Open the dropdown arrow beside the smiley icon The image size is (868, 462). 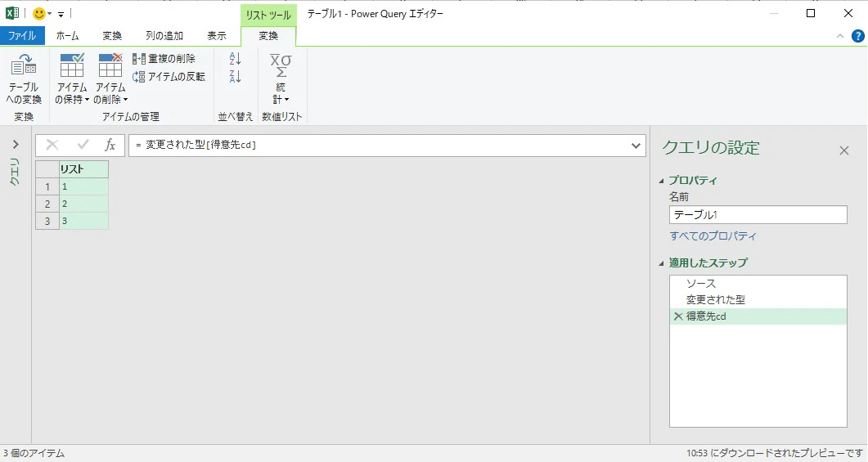click(49, 14)
